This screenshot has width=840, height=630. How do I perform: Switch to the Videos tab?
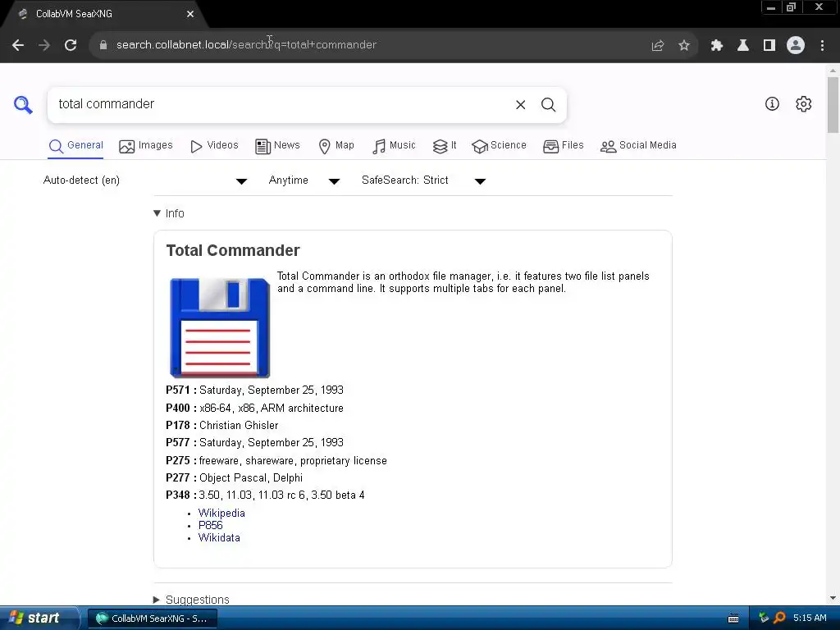point(214,146)
